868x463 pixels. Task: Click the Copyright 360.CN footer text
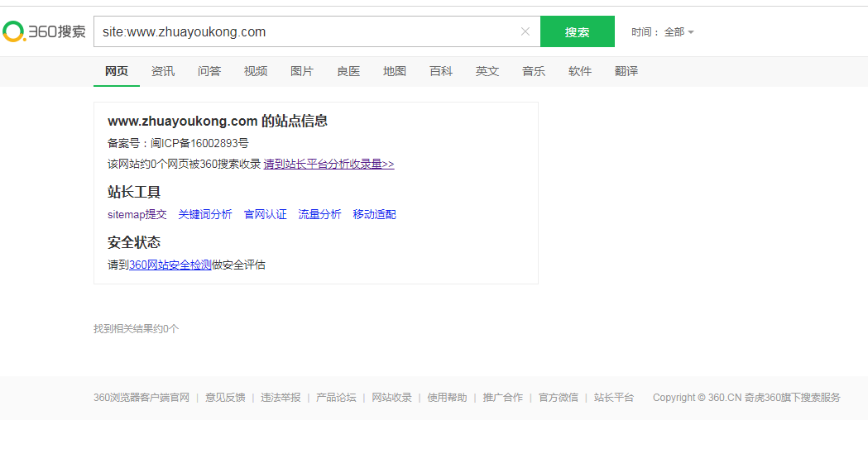coord(746,398)
